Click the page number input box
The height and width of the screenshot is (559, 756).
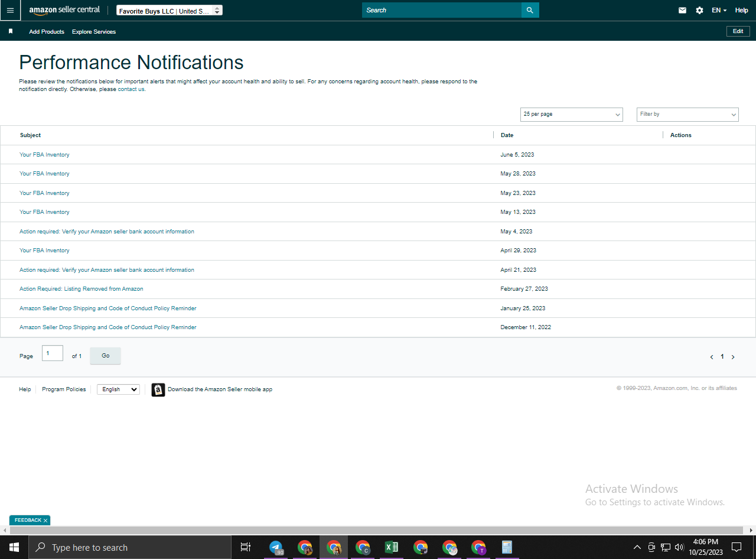pyautogui.click(x=53, y=353)
